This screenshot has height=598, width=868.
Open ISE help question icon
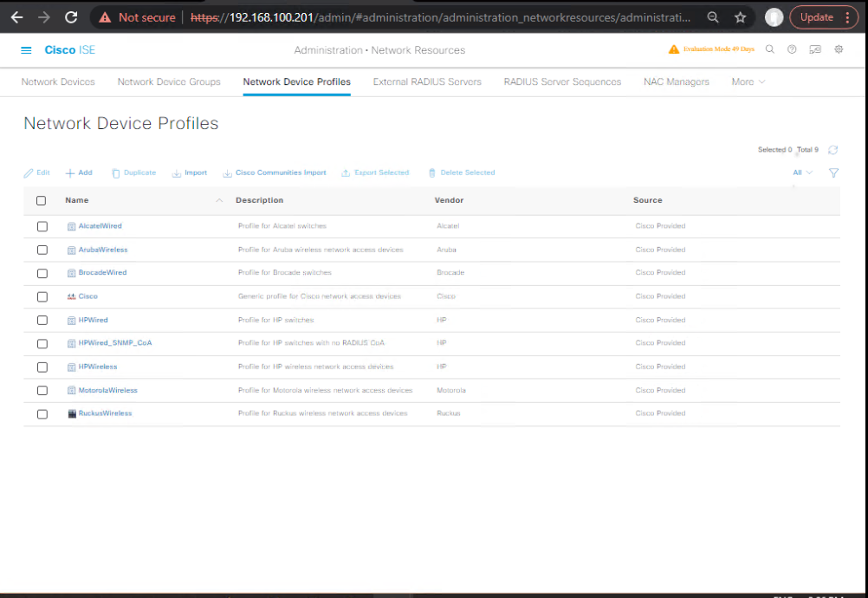792,49
